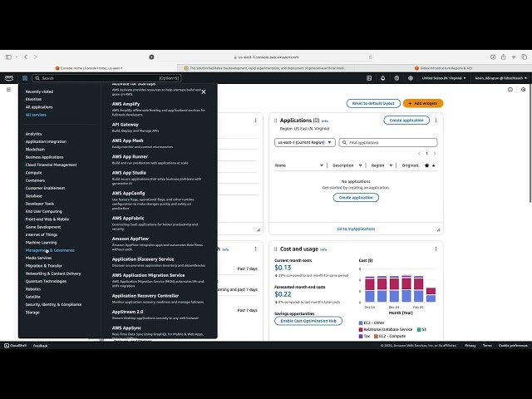Open the notifications bell icon
Viewport: 532px width, 399px height.
click(382, 78)
